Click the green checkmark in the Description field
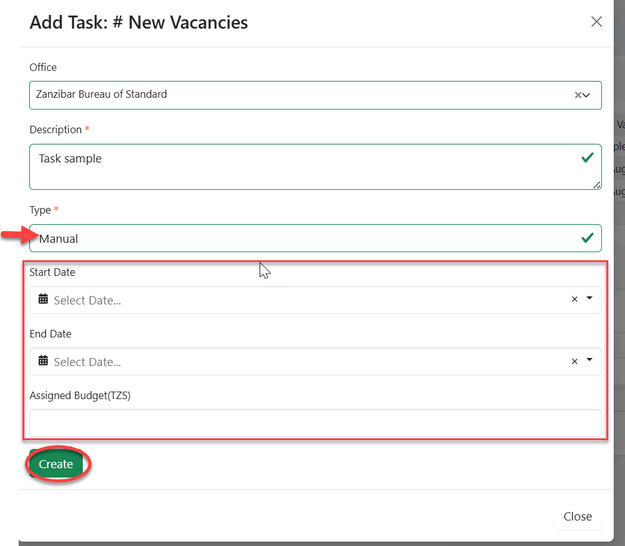Screen dimensions: 625x546 587,158
